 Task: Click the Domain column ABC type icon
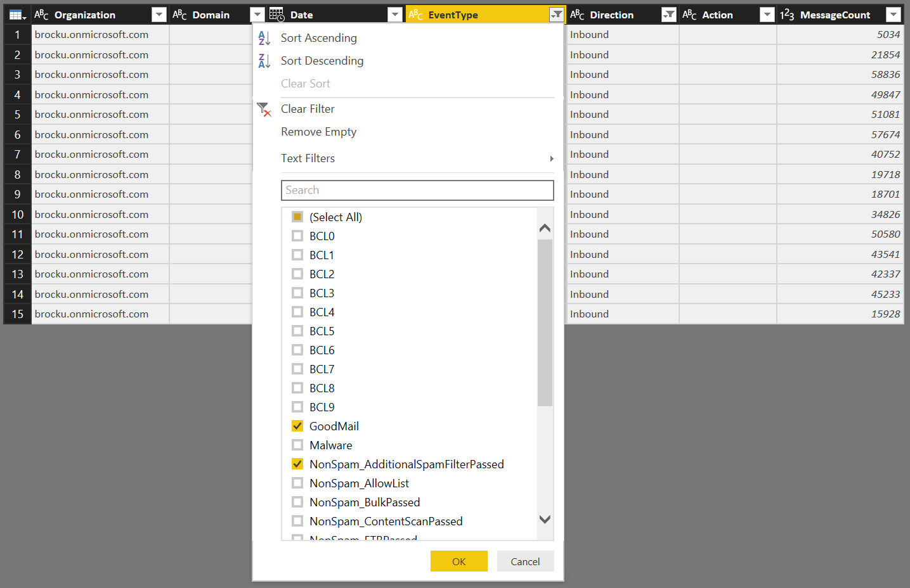179,15
